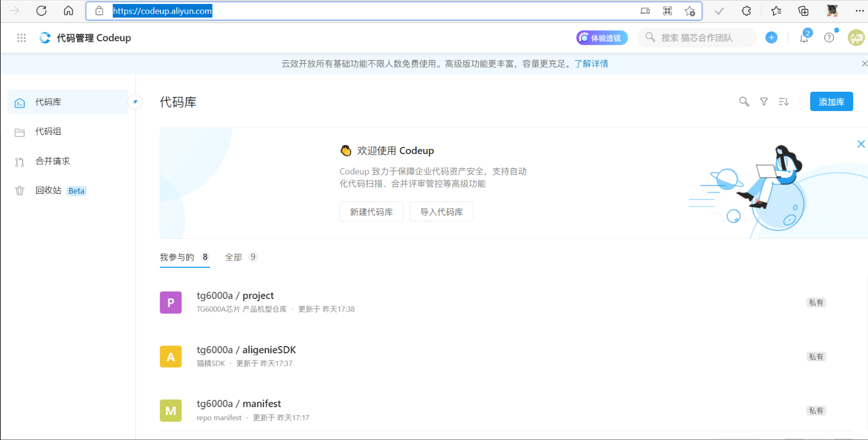Viewport: 868px width, 440px height.
Task: Open the notifications bell icon
Action: pos(803,38)
